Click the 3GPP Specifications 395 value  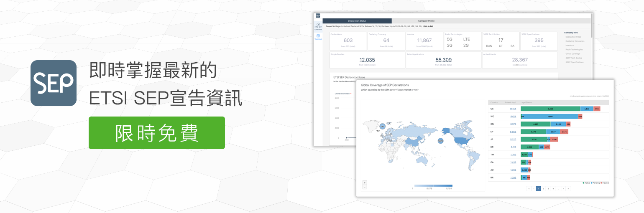539,41
